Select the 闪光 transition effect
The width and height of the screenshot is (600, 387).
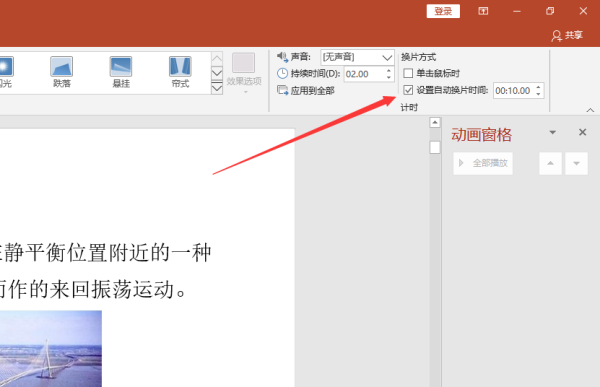(6, 72)
